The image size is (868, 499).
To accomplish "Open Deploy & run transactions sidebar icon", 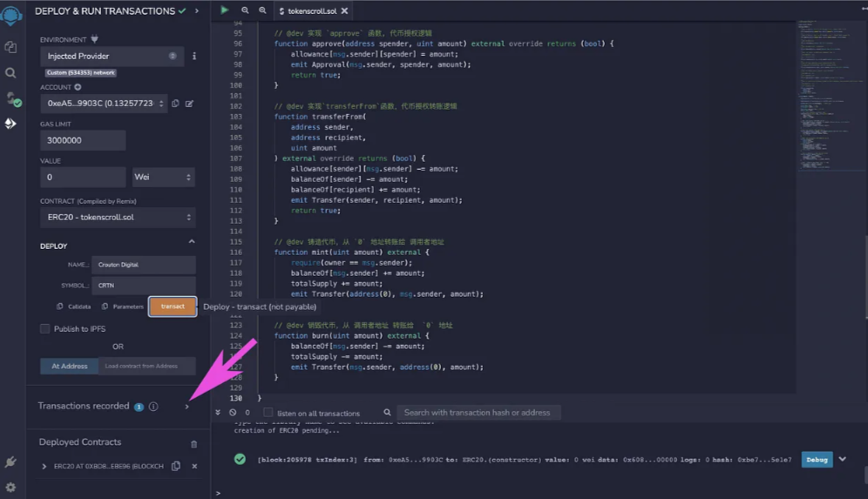I will click(10, 124).
